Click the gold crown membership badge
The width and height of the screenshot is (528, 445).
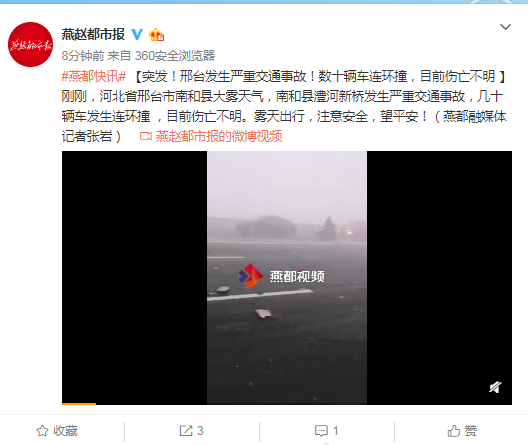point(157,34)
